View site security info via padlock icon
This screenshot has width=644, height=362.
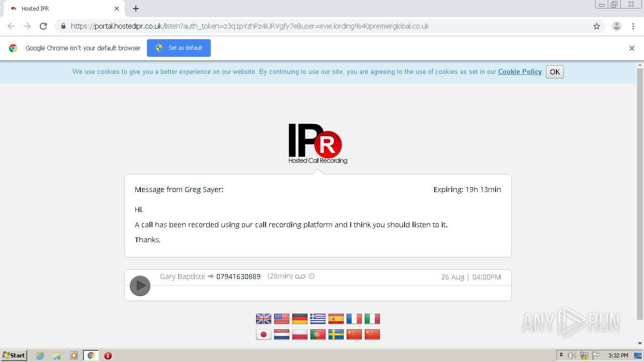pos(63,26)
